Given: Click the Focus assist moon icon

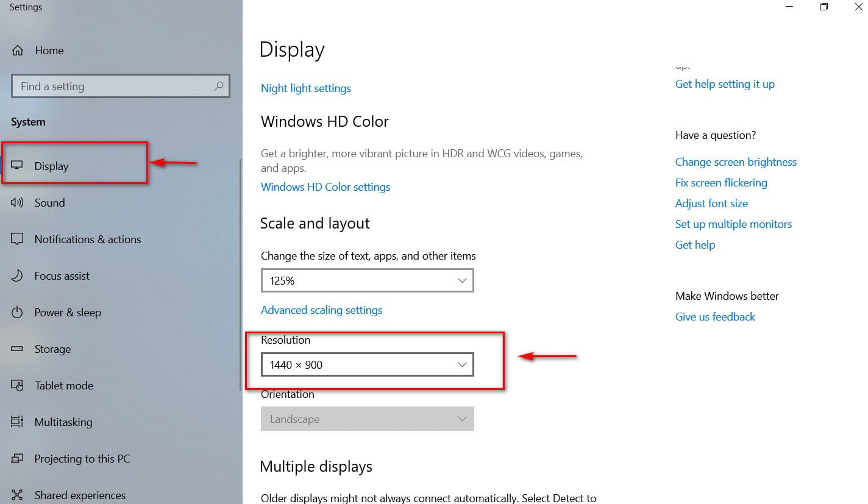Looking at the screenshot, I should click(17, 275).
